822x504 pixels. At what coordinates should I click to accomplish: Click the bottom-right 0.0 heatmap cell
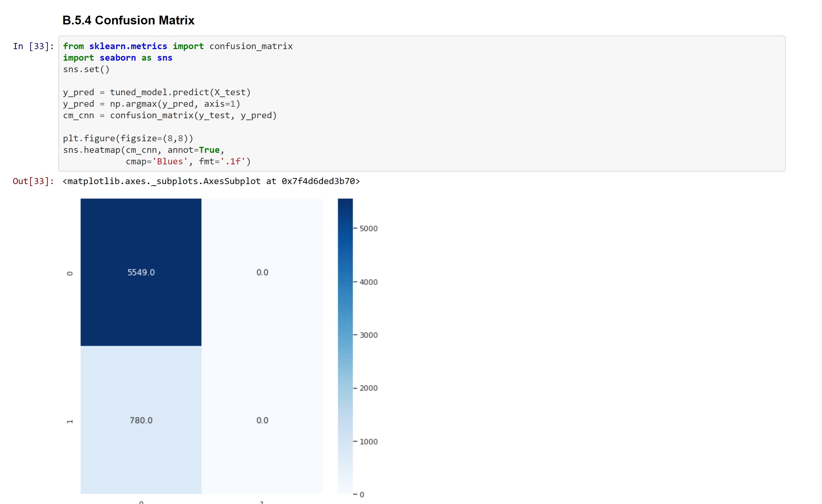click(x=262, y=420)
